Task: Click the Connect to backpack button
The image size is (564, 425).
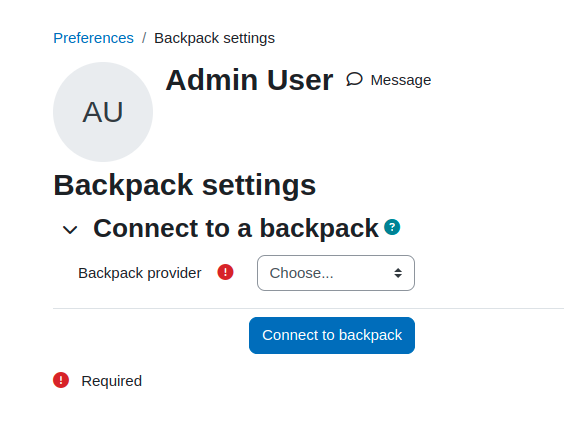Action: [332, 335]
